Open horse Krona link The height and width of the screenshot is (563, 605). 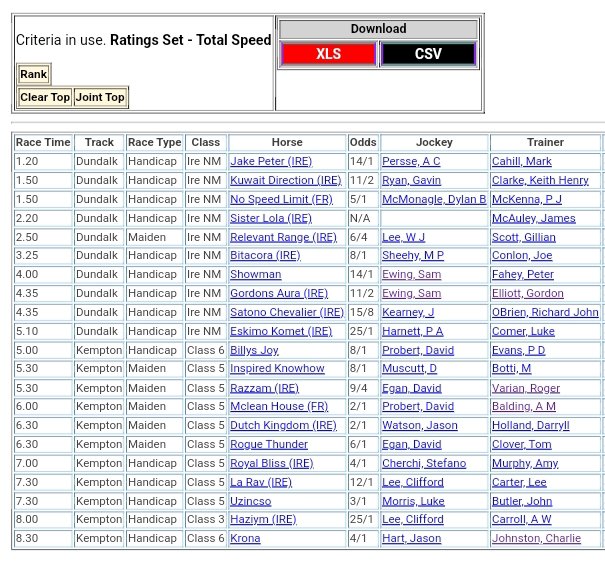(x=245, y=538)
